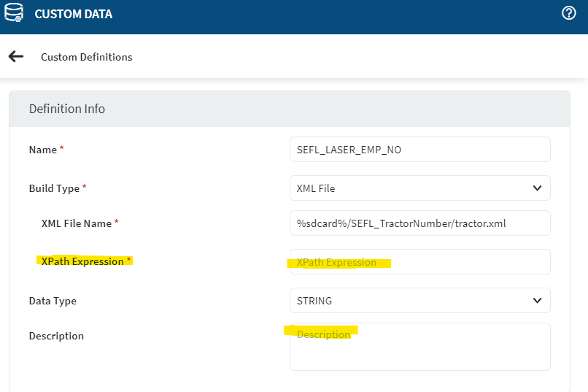Click into the SEFL_LASER_EMP_NO name field
Viewport: 588px width, 392px height.
[419, 150]
